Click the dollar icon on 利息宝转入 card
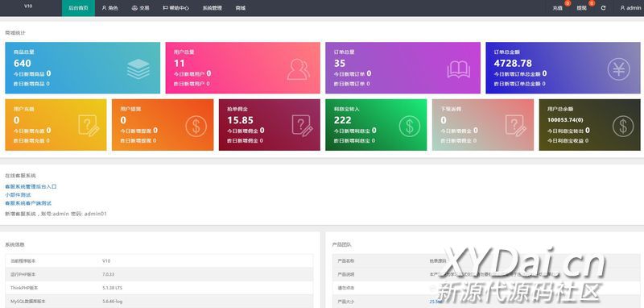644x308 pixels. point(410,127)
